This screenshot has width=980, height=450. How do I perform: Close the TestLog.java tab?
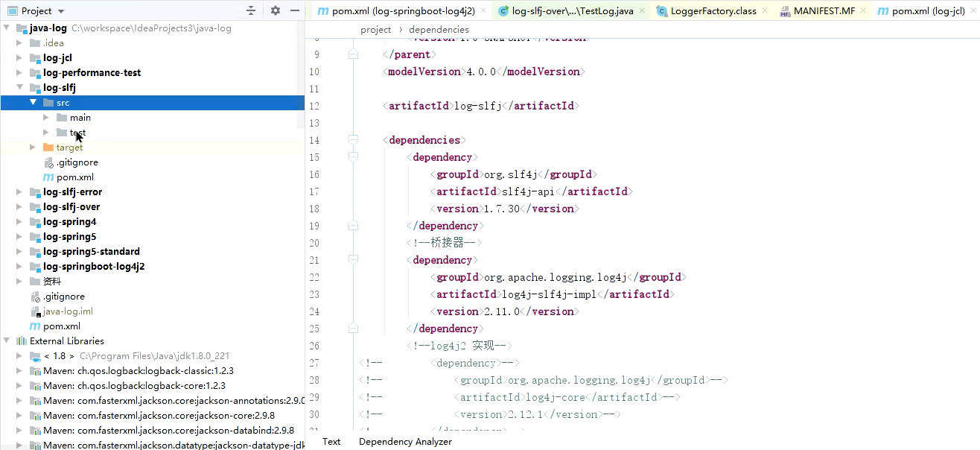point(643,11)
